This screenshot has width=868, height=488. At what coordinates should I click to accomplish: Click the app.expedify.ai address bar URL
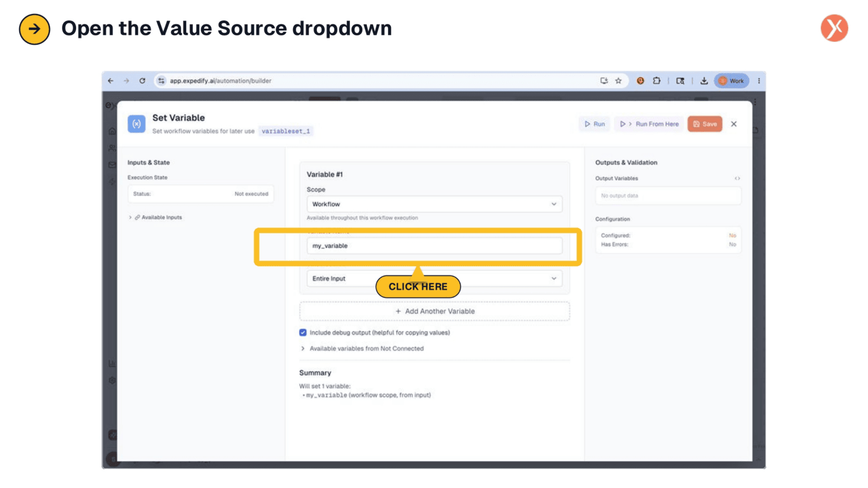(220, 81)
